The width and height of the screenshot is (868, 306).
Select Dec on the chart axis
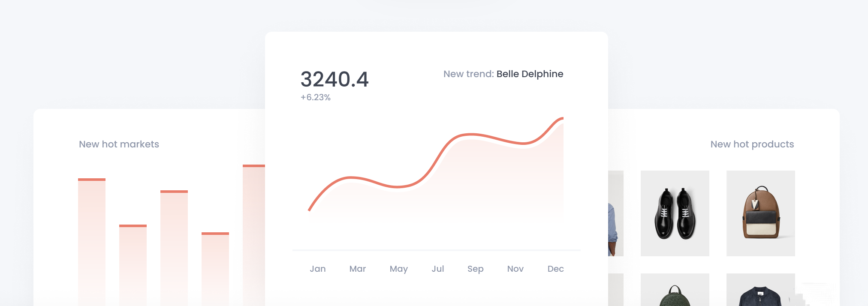[555, 269]
